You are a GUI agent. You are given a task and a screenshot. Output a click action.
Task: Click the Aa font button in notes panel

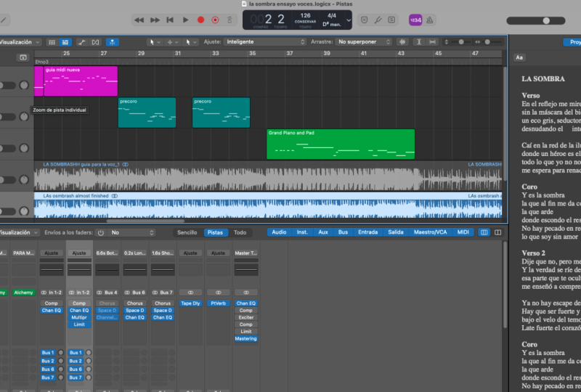[x=519, y=57]
